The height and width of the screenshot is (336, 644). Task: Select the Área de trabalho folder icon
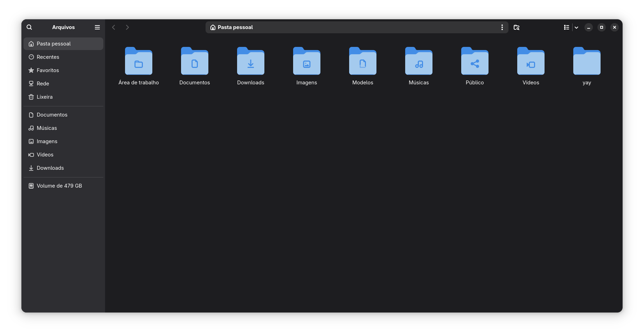coord(139,61)
